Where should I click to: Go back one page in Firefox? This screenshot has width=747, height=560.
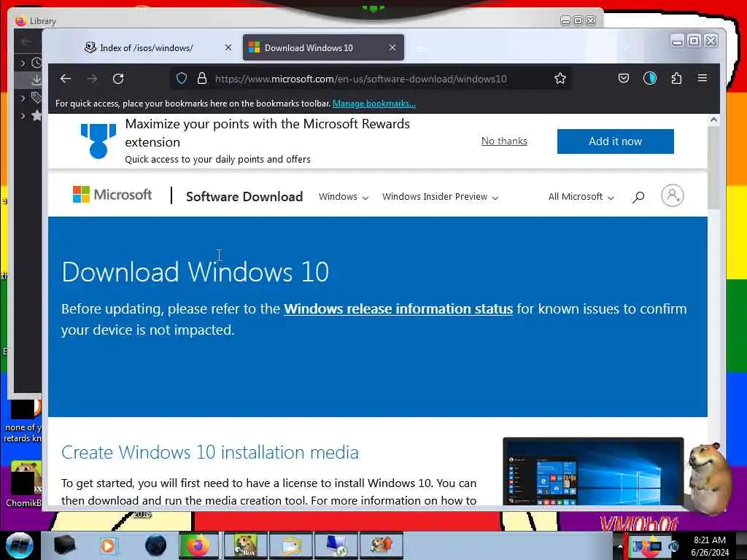click(66, 79)
